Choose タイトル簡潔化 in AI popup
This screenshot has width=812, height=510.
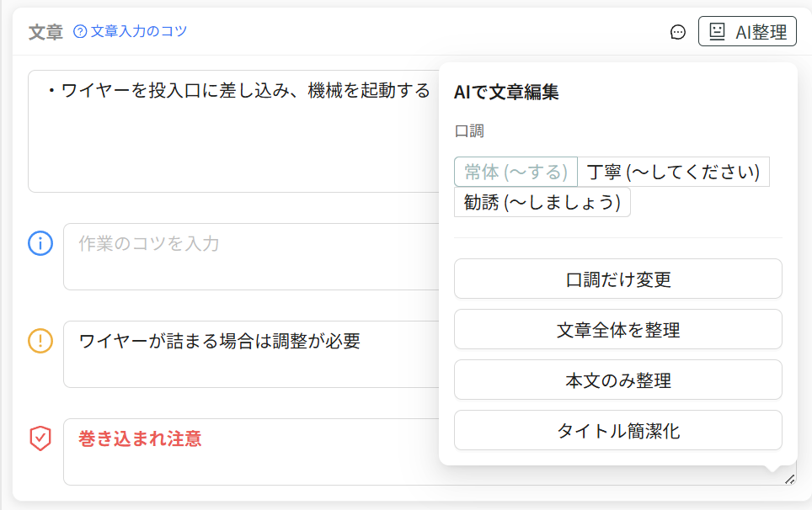tap(617, 430)
